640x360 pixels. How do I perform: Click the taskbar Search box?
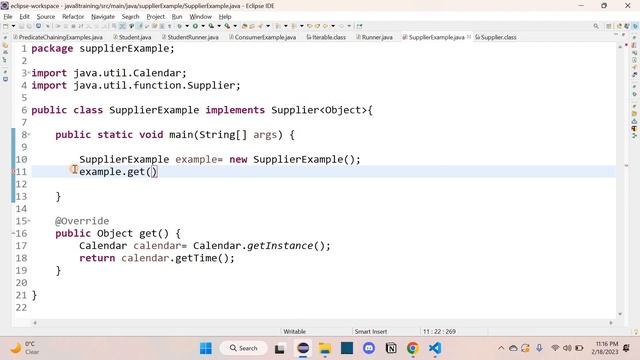pos(244,348)
